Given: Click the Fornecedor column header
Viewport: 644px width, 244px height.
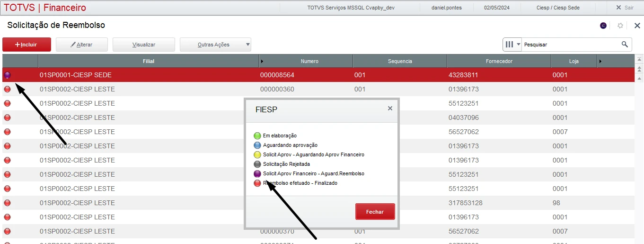Looking at the screenshot, I should [x=499, y=61].
